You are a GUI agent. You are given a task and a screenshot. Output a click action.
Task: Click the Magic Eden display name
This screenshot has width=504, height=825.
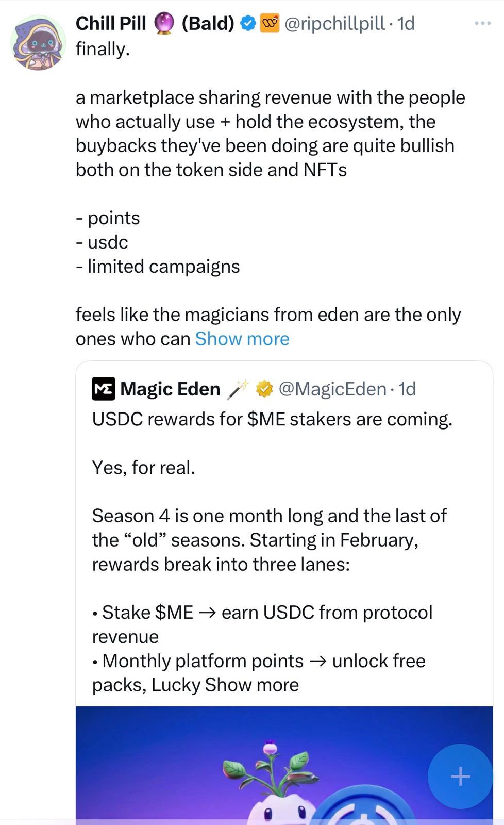tap(170, 389)
